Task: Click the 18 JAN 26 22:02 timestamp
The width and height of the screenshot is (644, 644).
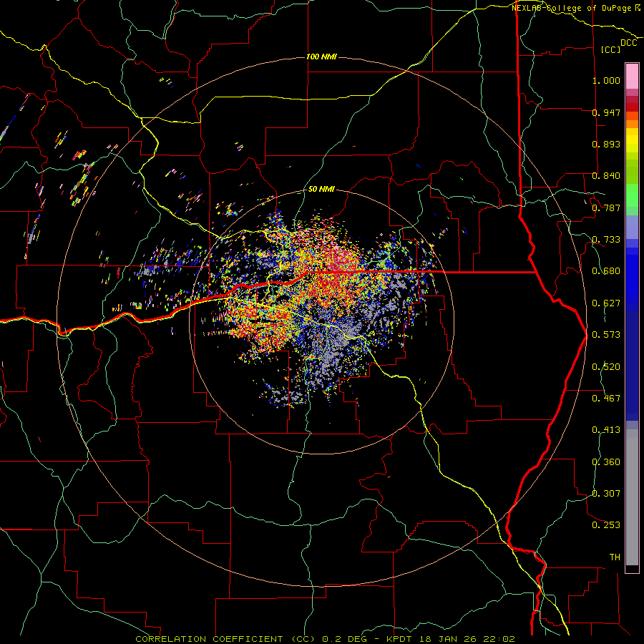Action: (468, 639)
